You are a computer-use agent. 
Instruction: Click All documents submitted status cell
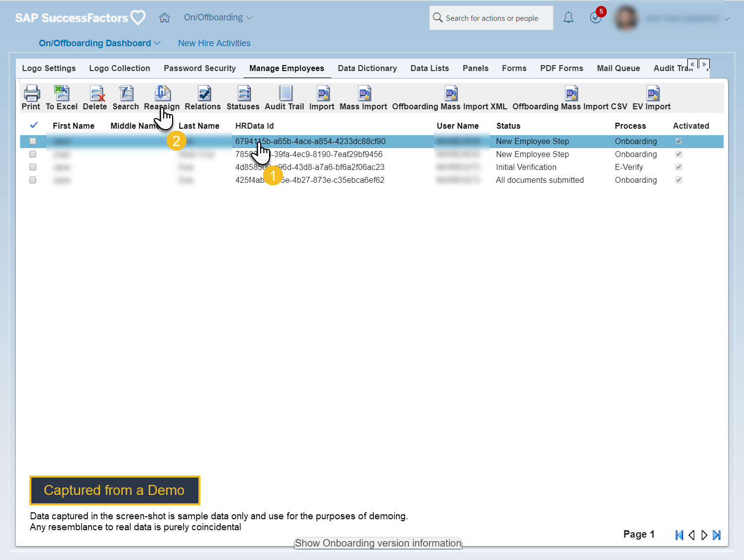pos(540,180)
